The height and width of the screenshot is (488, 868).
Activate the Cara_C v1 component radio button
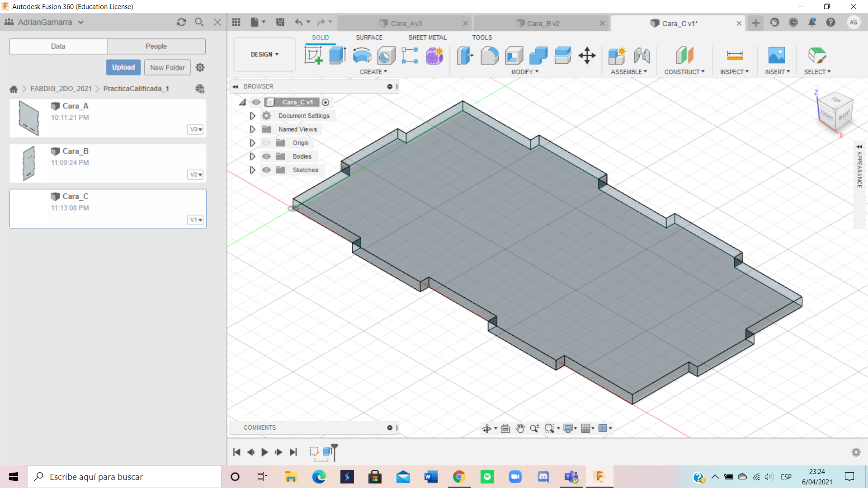point(325,103)
